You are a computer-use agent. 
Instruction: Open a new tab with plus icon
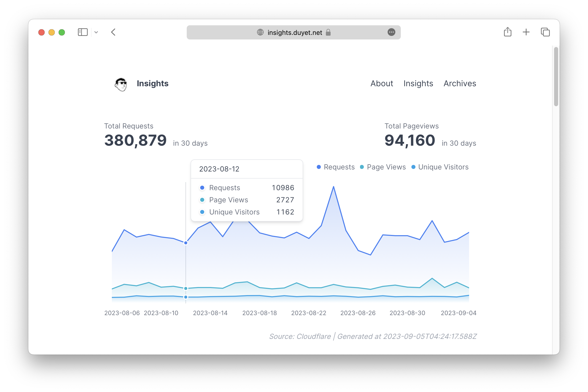pyautogui.click(x=526, y=32)
